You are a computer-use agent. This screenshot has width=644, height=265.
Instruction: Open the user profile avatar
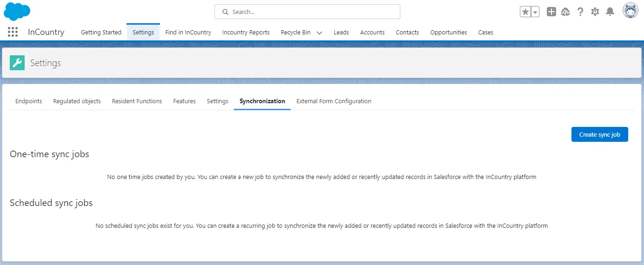coord(631,11)
